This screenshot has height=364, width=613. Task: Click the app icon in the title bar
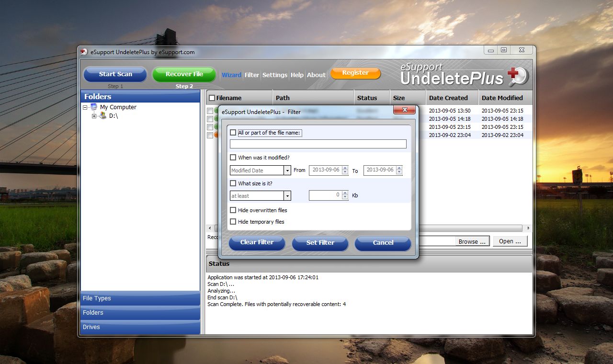tap(84, 52)
